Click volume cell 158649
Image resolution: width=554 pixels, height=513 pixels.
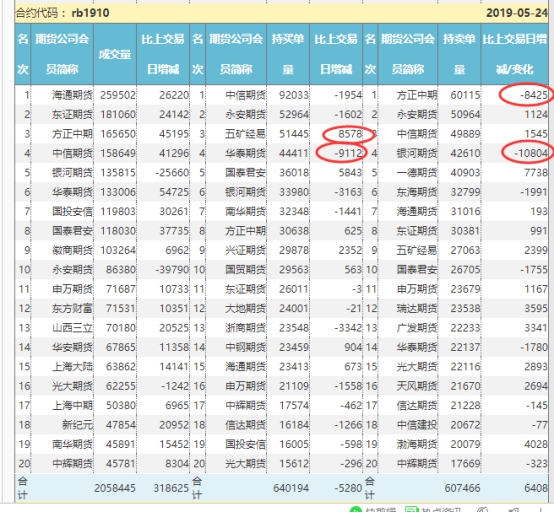(118, 153)
